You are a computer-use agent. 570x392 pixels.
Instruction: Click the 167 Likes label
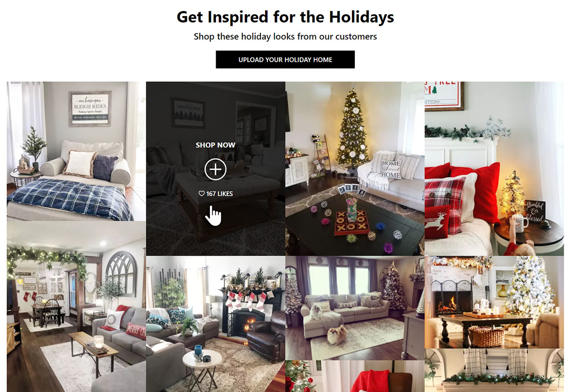[219, 194]
